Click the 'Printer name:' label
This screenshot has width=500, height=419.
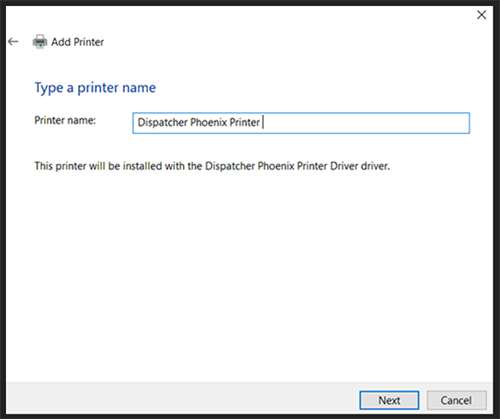click(65, 120)
